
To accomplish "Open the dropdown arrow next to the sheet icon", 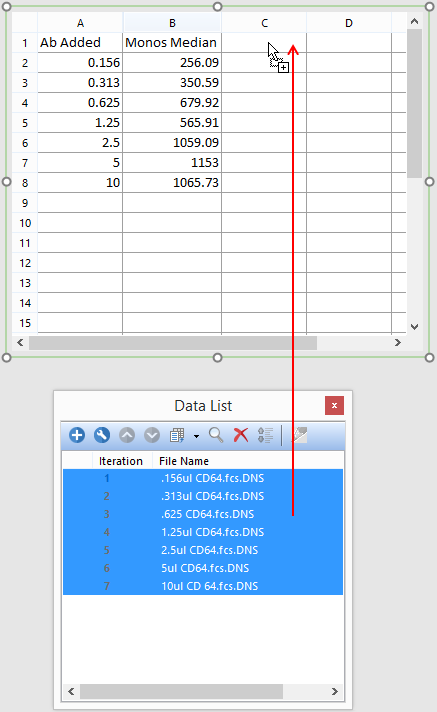I will (x=196, y=436).
